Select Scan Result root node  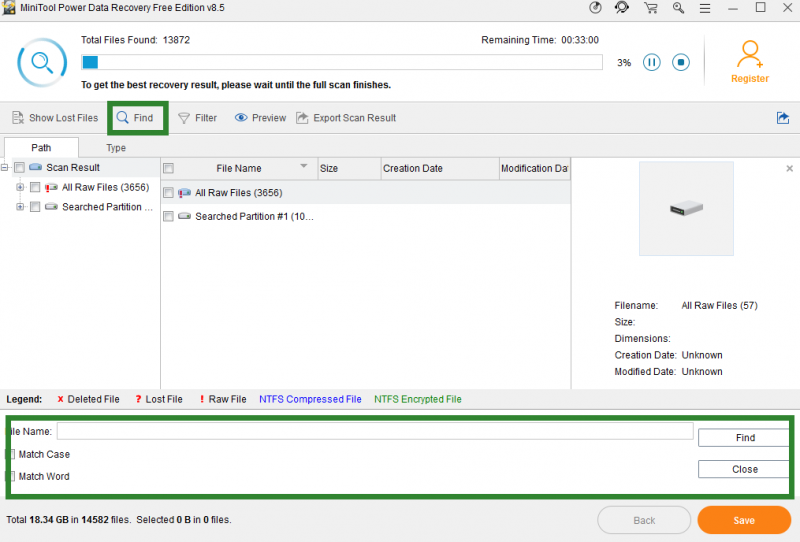click(x=73, y=167)
